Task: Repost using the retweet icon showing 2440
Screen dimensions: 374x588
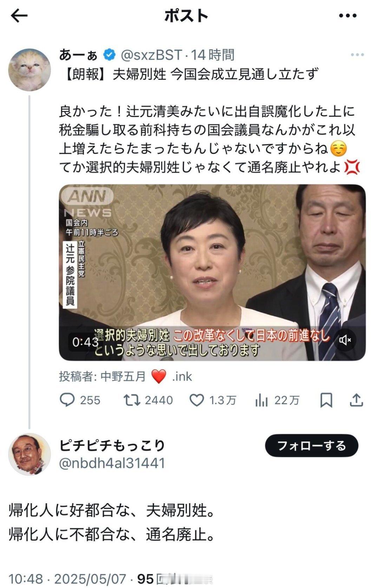Action: click(x=132, y=400)
